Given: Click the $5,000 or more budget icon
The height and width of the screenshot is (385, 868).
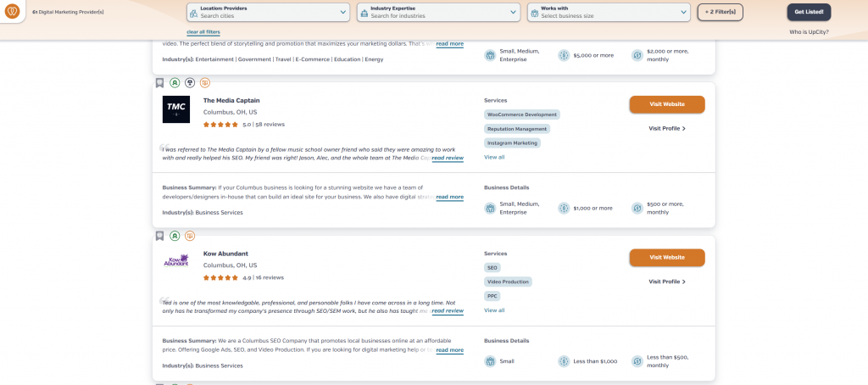Looking at the screenshot, I should tap(564, 55).
